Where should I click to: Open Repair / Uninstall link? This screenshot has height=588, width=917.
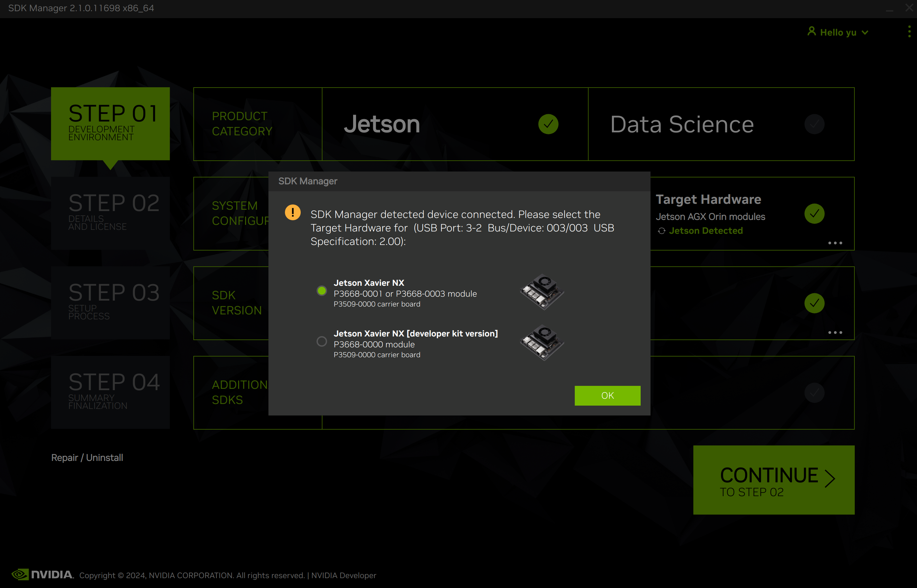tap(87, 457)
